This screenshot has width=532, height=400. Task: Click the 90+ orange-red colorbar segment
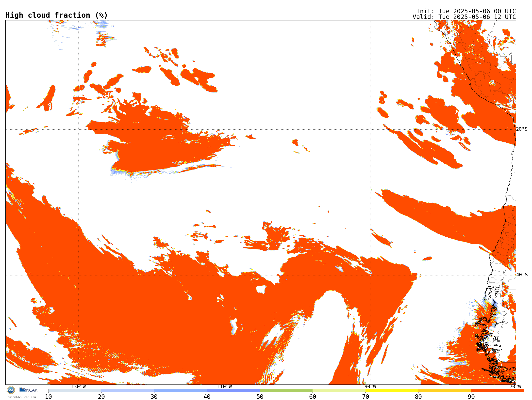click(498, 391)
